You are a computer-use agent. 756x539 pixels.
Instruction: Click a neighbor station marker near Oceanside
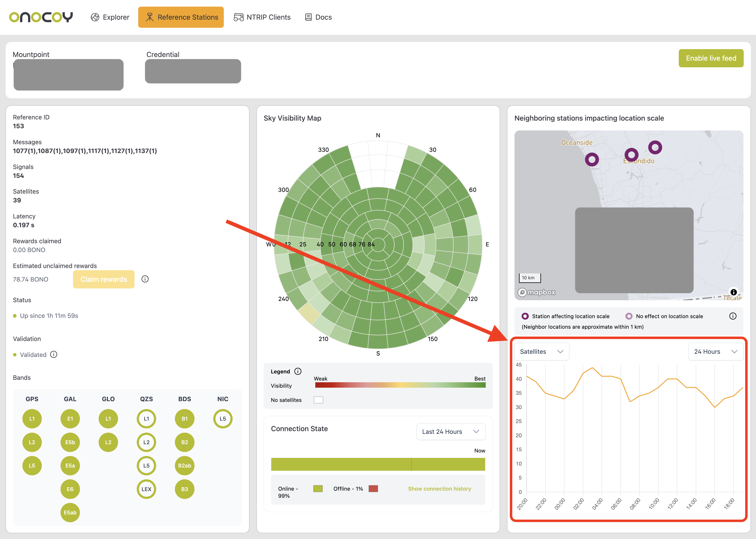pyautogui.click(x=591, y=160)
